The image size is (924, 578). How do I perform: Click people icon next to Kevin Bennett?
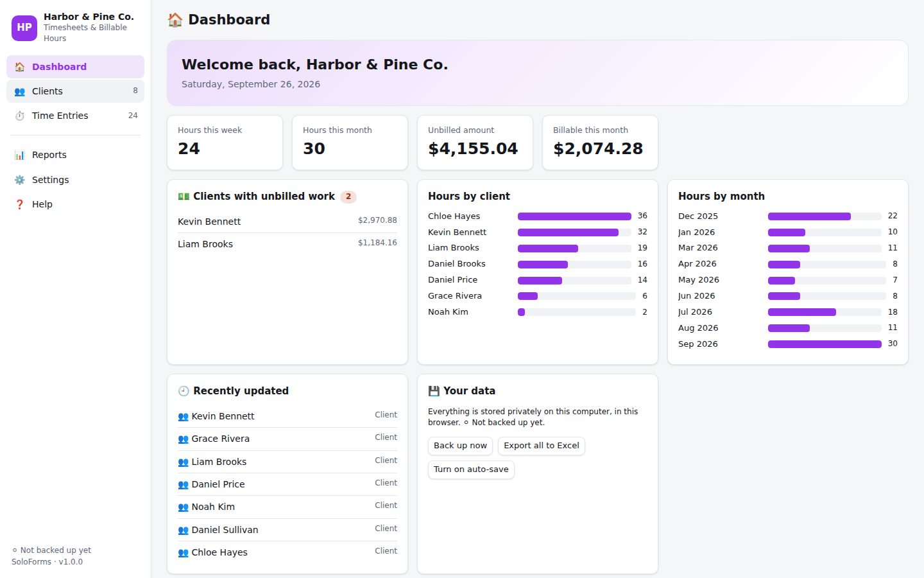pos(183,417)
